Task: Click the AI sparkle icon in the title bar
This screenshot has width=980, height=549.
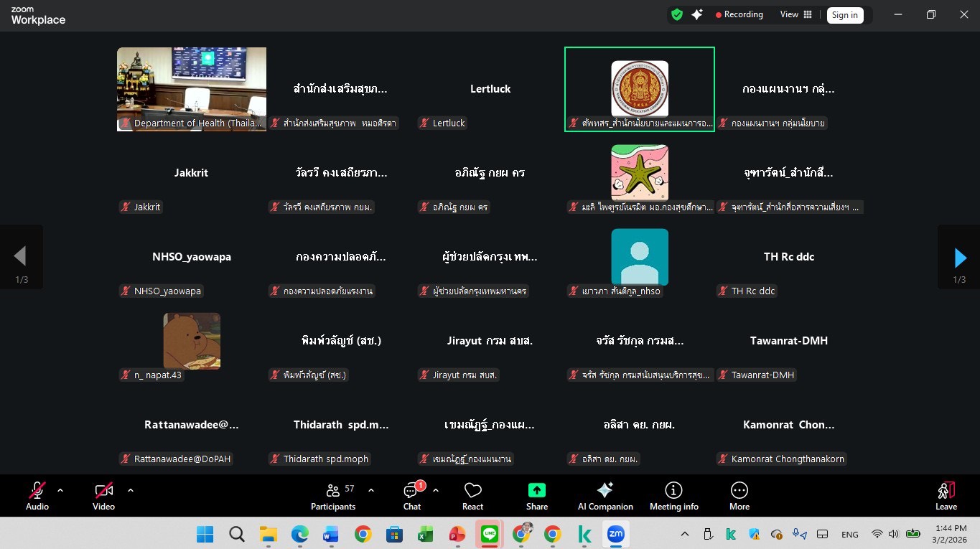Action: [696, 14]
